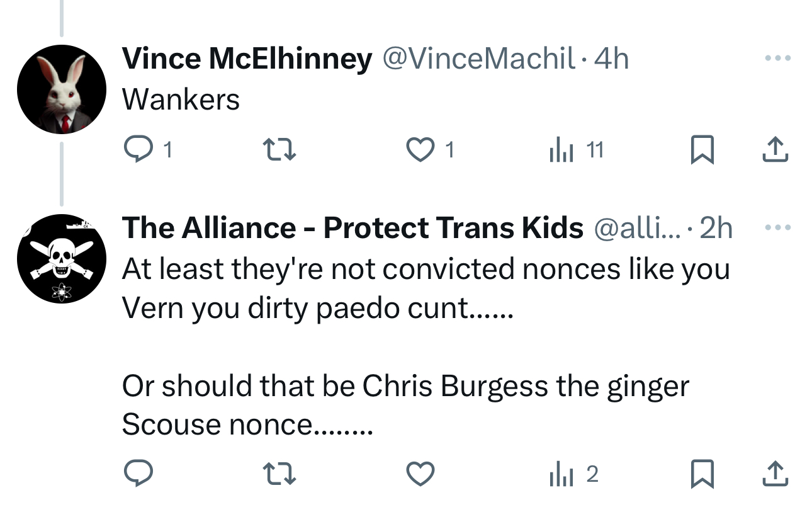Like The Alliance's reply tweet

[x=420, y=474]
